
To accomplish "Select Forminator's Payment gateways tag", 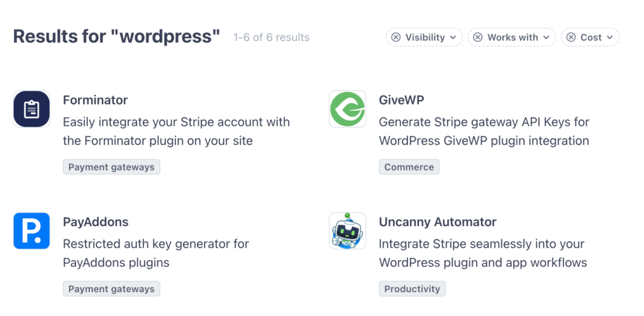I will point(111,167).
